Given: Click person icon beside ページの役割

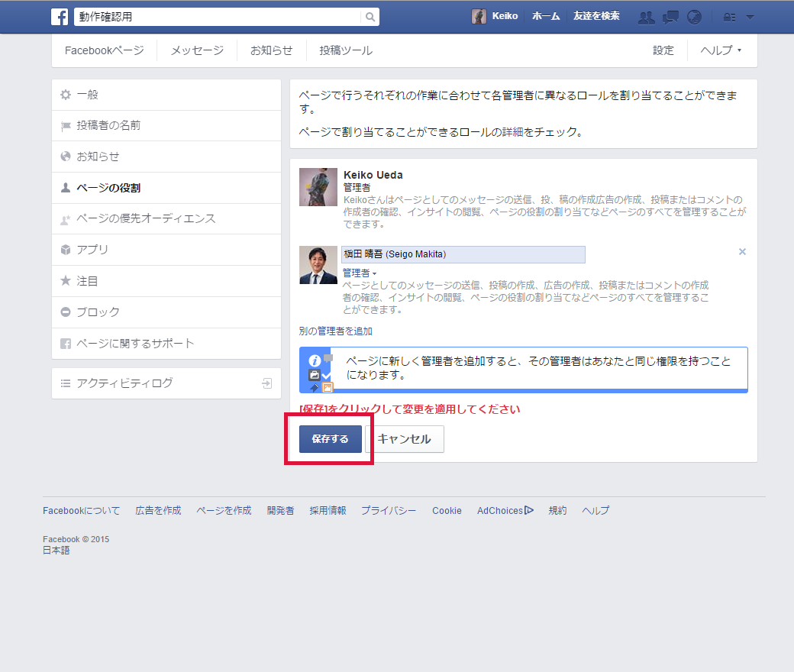Looking at the screenshot, I should point(66,188).
